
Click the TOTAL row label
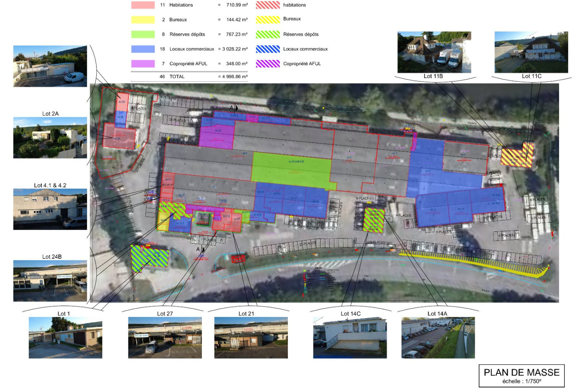click(x=177, y=77)
